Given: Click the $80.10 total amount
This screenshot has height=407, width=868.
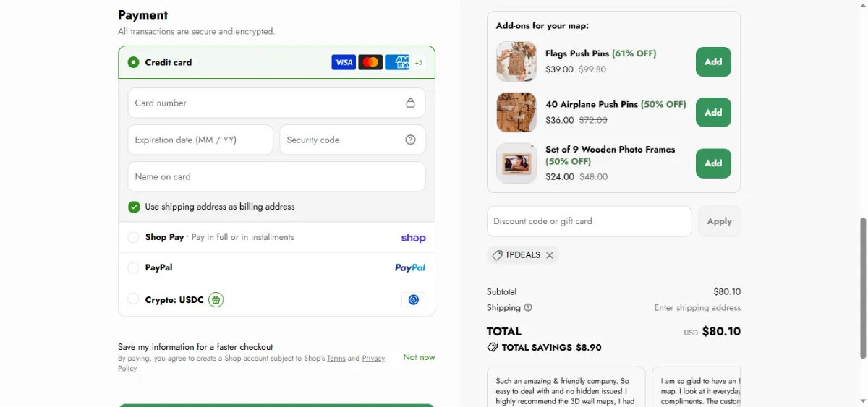Looking at the screenshot, I should 721,332.
